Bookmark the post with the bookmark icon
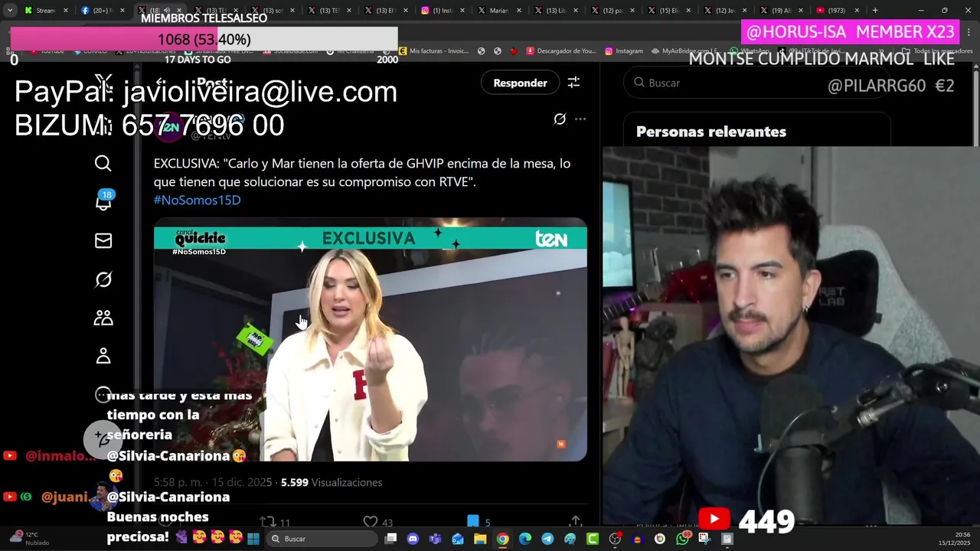 473,522
